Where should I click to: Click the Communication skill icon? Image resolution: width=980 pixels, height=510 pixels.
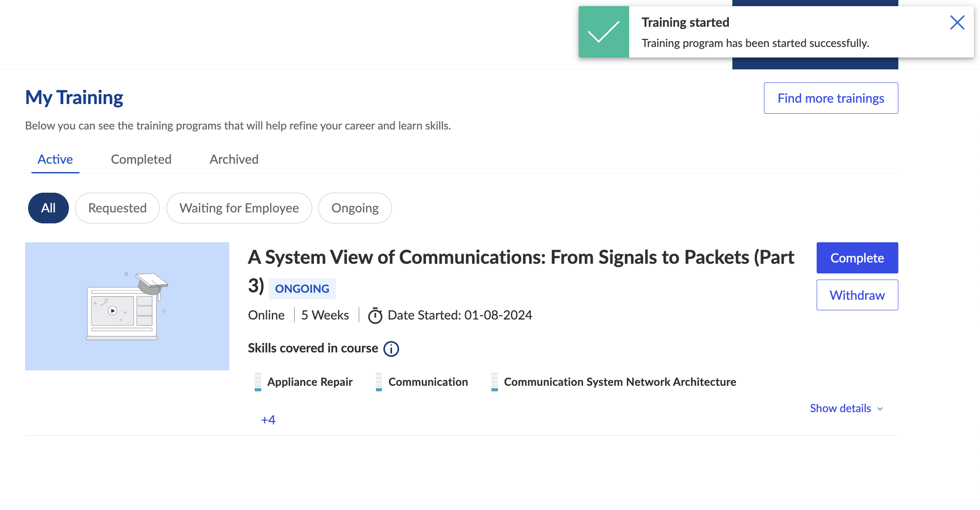pyautogui.click(x=377, y=381)
